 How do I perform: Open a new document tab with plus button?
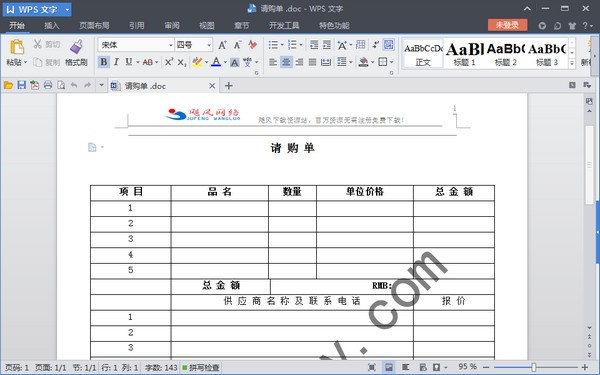tap(228, 86)
